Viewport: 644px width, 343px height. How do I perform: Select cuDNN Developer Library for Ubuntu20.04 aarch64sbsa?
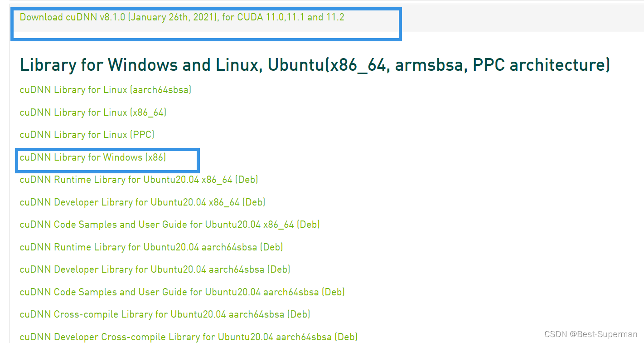pos(155,269)
